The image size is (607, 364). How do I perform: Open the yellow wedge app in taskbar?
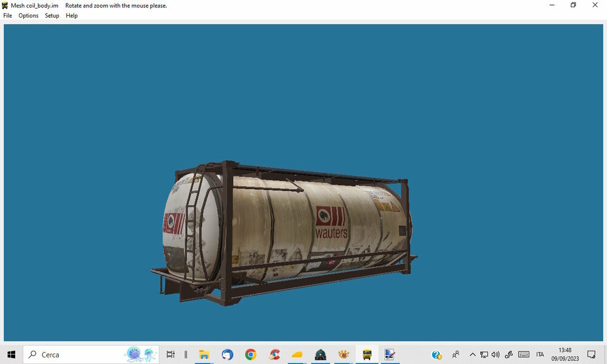[x=297, y=354]
